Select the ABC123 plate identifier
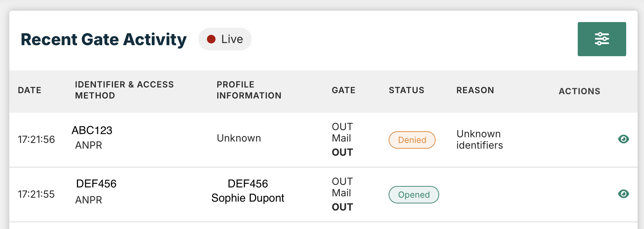The image size is (644, 229). 92,131
